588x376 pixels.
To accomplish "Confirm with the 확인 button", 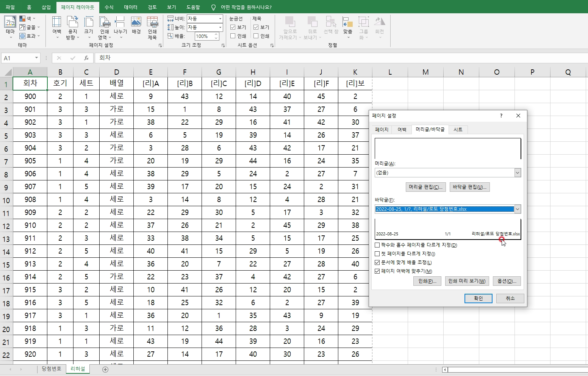I will point(479,299).
